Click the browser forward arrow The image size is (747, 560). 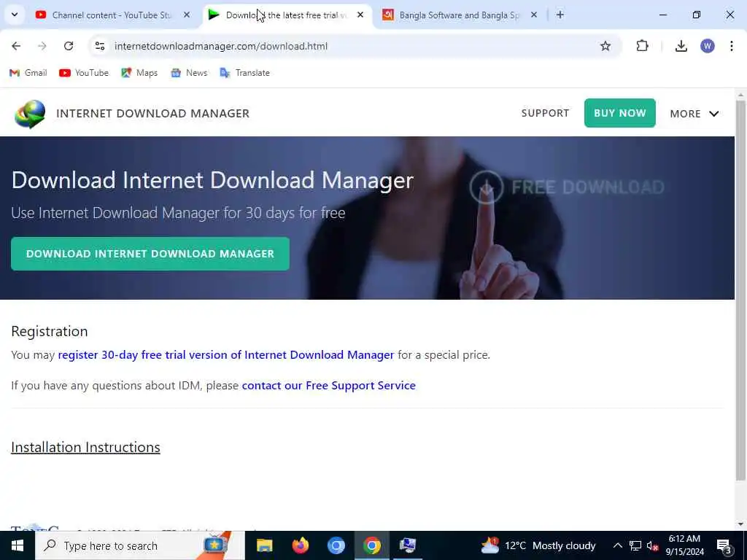pos(42,46)
